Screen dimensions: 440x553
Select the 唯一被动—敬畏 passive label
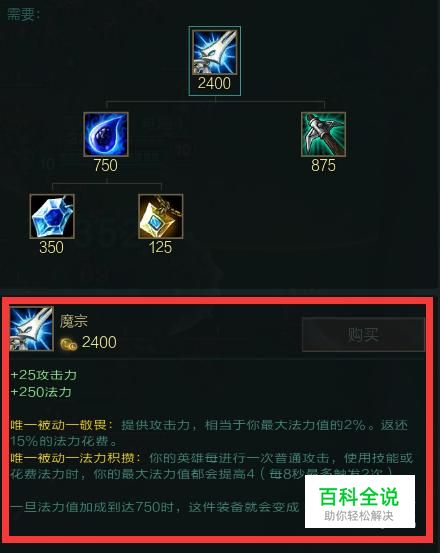pyautogui.click(x=62, y=425)
